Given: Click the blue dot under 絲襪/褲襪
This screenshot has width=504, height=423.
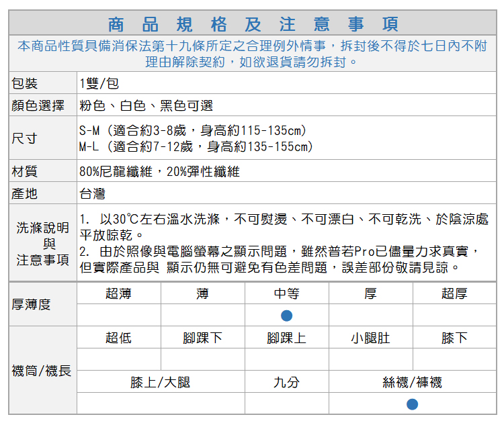Looking at the screenshot, I should pyautogui.click(x=413, y=404).
